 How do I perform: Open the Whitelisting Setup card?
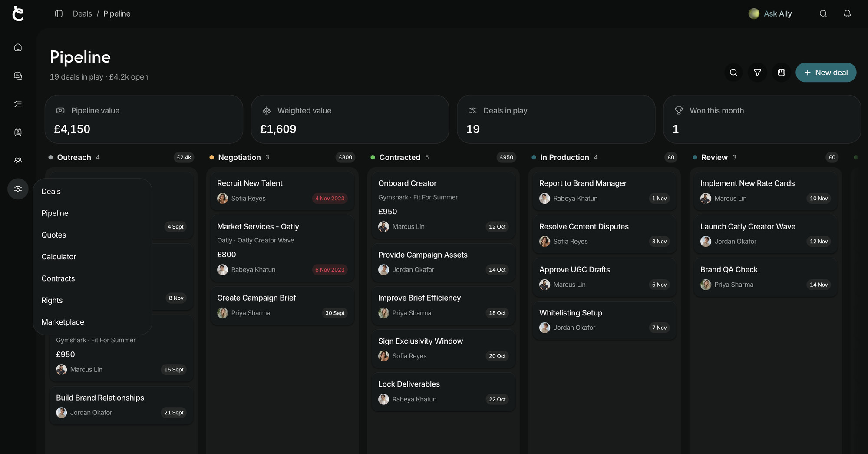pos(604,320)
